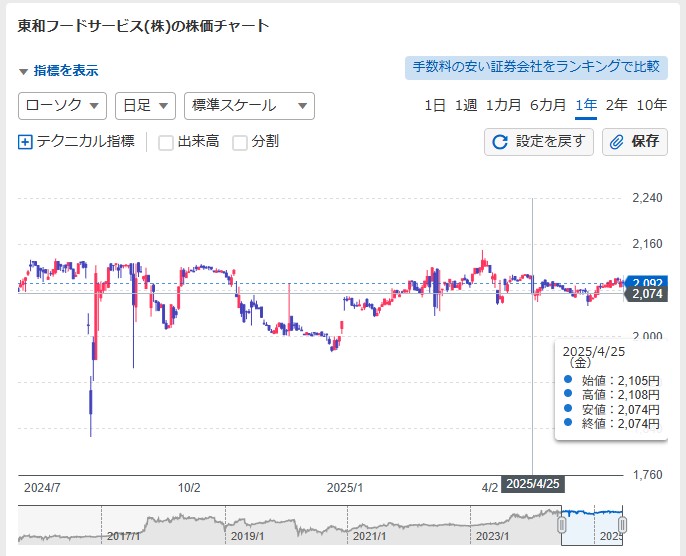This screenshot has width=686, height=556.
Task: Click the 2019/1 area in overview chart
Action: pos(247,536)
